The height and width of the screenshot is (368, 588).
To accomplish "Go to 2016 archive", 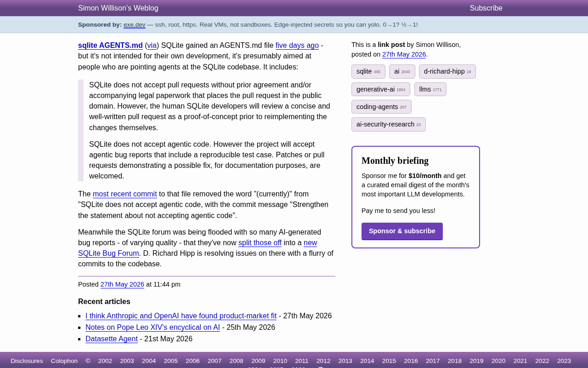I will pyautogui.click(x=411, y=361).
